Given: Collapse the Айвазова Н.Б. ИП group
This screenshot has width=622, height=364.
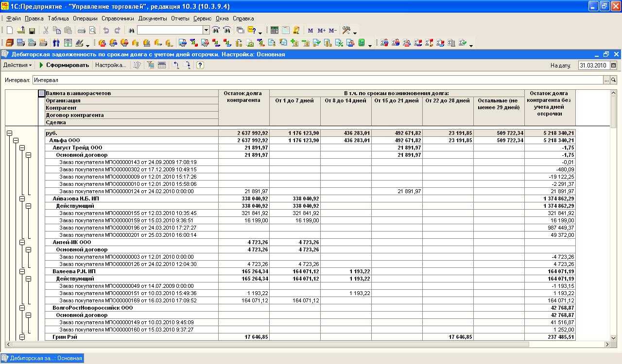Looking at the screenshot, I should [x=22, y=199].
